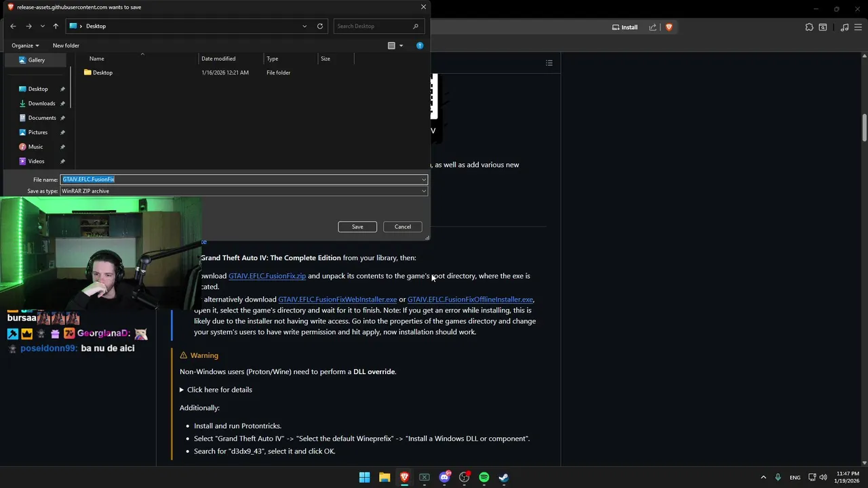Download GTAIV.EFLC.FusionFix.zip link
The height and width of the screenshot is (488, 868).
267,276
